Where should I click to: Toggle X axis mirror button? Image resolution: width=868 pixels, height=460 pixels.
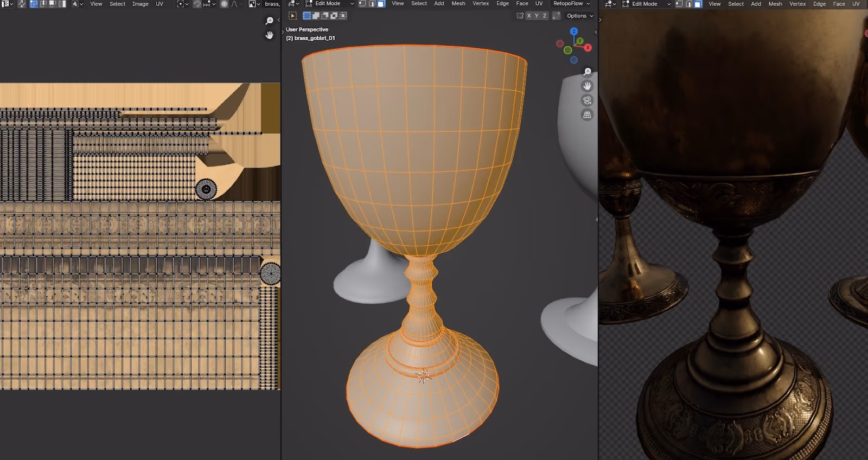click(x=529, y=16)
